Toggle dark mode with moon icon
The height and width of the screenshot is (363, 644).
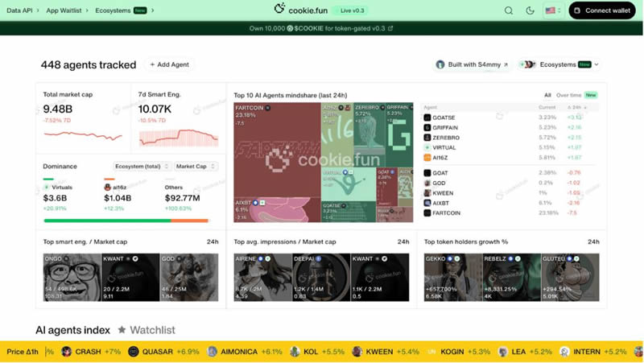pos(530,10)
